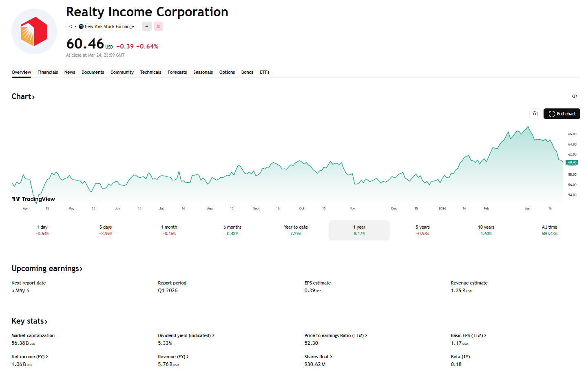
Task: Click the 1.06 B net income value
Action: click(22, 364)
